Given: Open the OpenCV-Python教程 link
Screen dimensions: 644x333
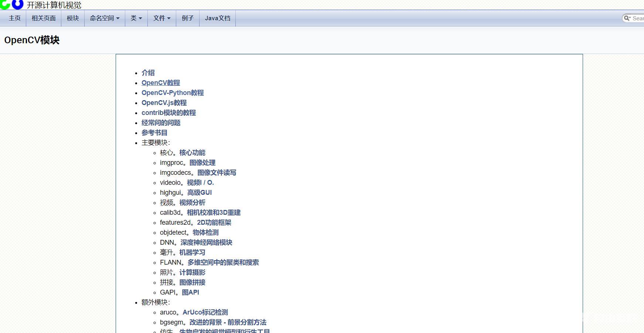Looking at the screenshot, I should tap(173, 93).
